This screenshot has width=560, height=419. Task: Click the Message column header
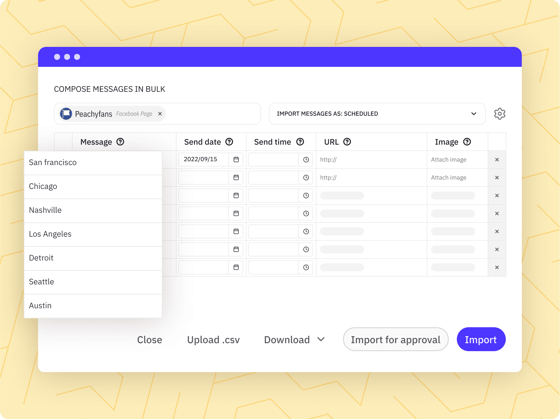point(96,142)
